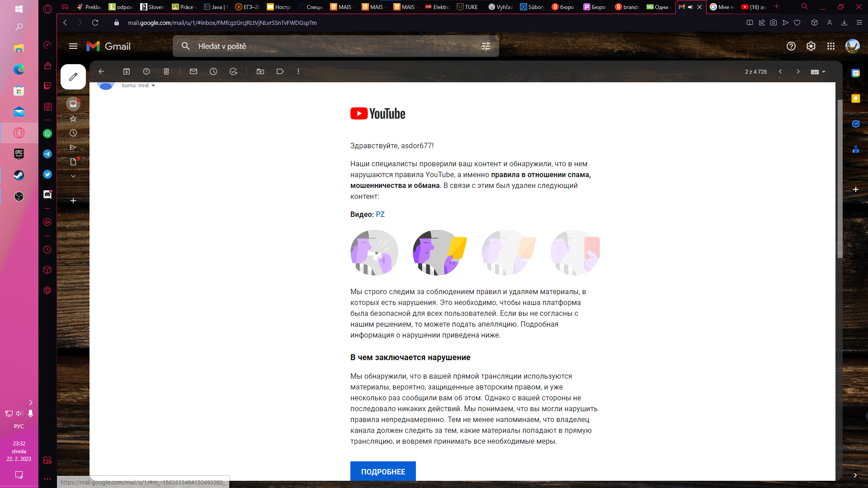The height and width of the screenshot is (488, 868).
Task: Go to newer email arrow
Action: tap(780, 72)
